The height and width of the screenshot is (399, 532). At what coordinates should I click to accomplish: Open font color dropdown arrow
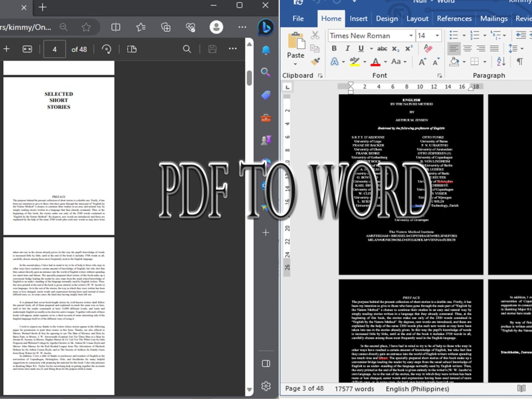click(385, 62)
